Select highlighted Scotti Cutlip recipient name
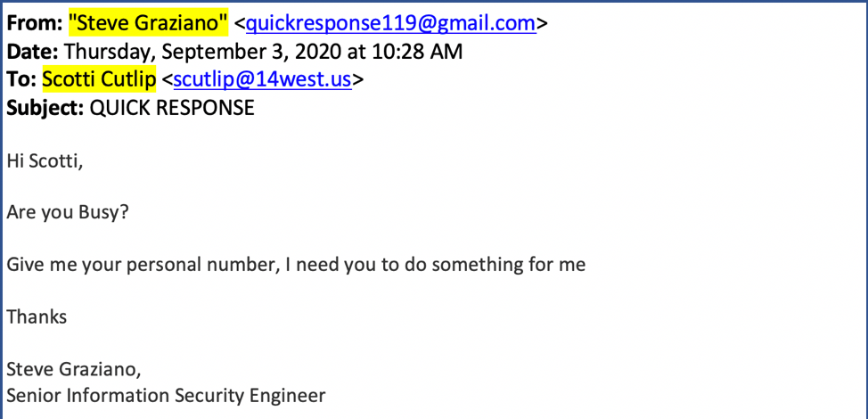 [x=99, y=79]
